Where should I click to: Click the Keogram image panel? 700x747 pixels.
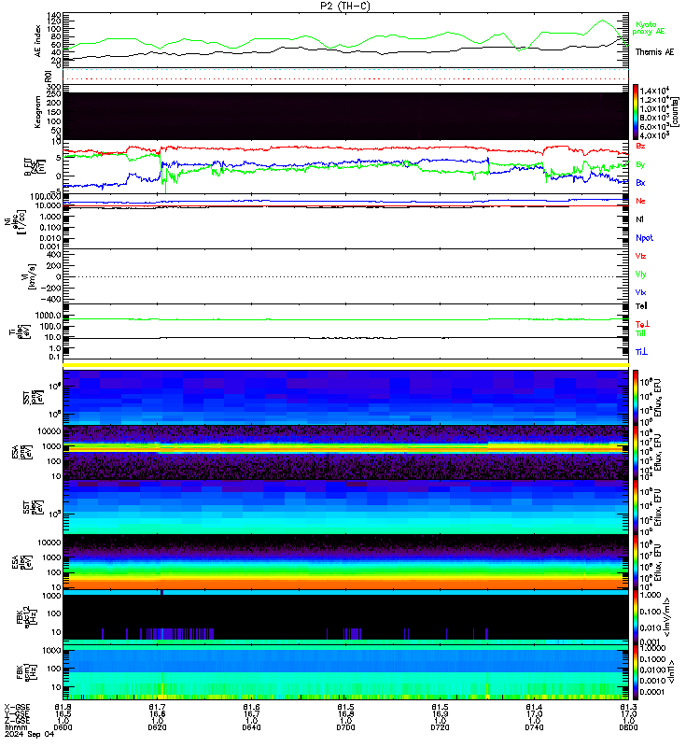click(345, 116)
